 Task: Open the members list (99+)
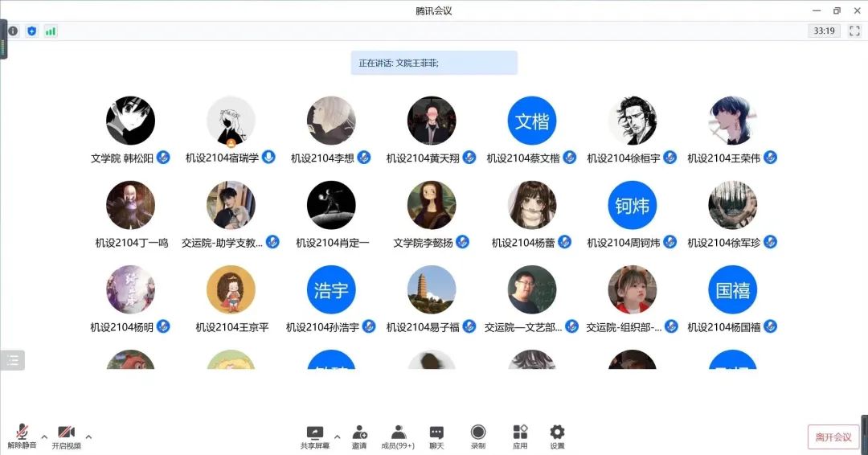click(x=398, y=437)
